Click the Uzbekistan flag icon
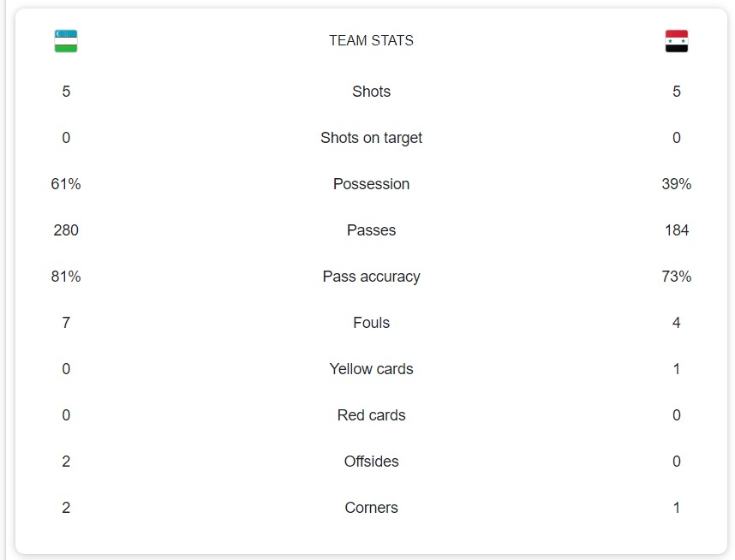The width and height of the screenshot is (735, 560). [x=66, y=41]
